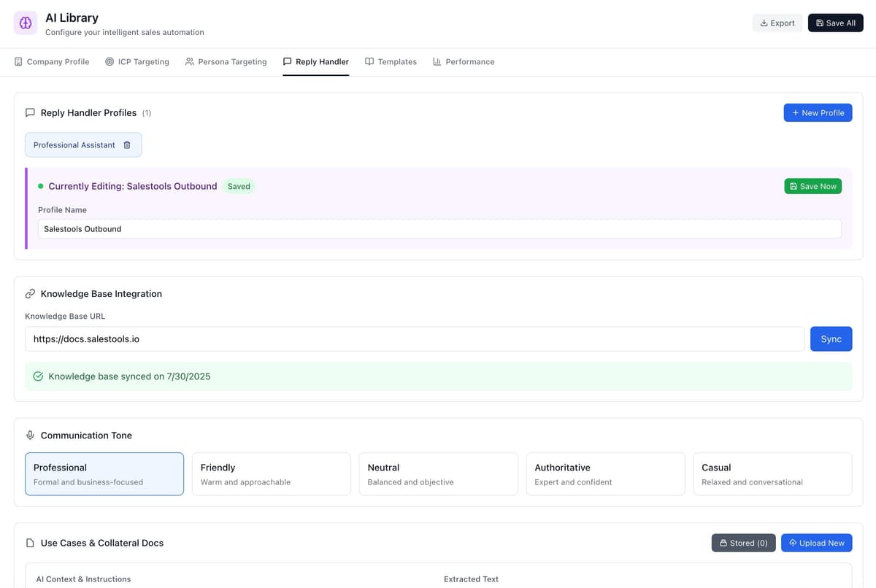Switch tone to Casual

click(x=772, y=473)
